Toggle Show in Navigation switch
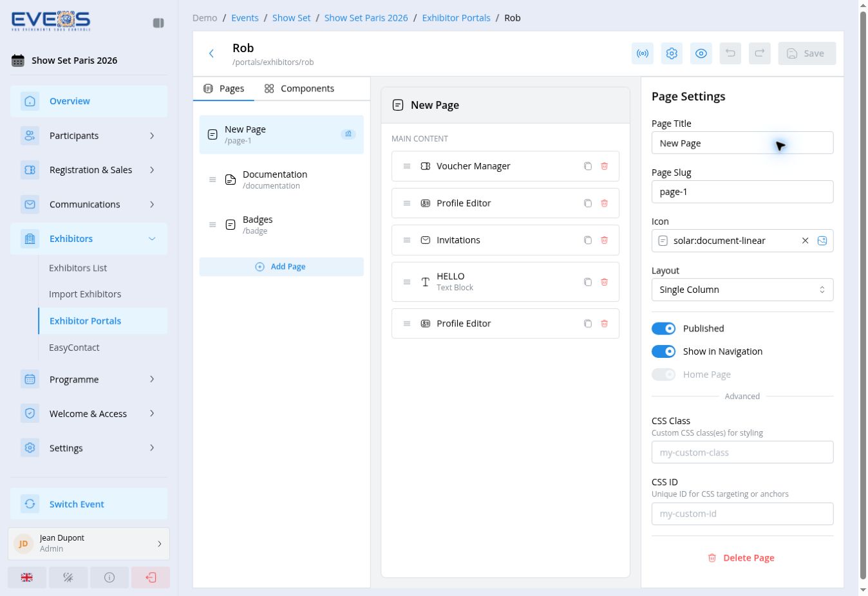This screenshot has width=868, height=596. click(663, 351)
